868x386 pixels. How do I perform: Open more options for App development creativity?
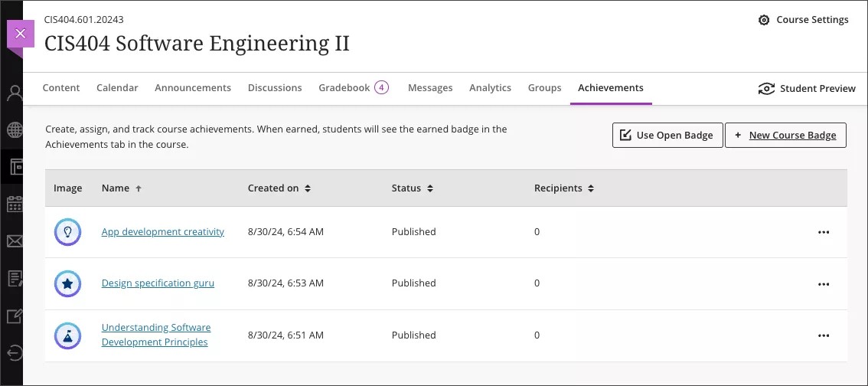tap(823, 232)
